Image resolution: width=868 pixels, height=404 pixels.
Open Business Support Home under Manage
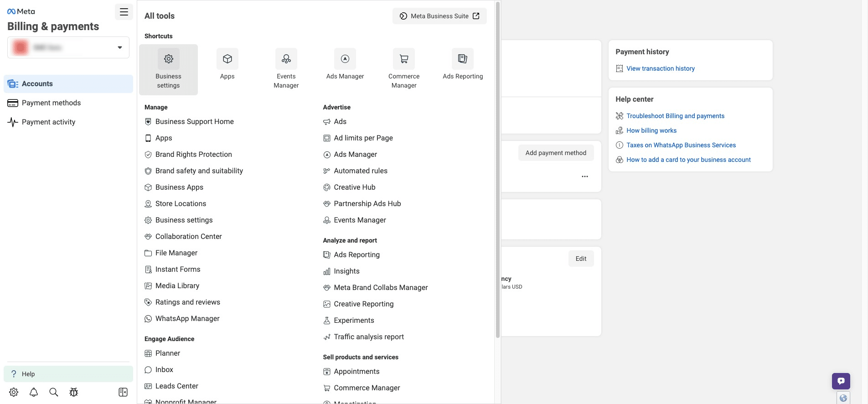pos(189,122)
